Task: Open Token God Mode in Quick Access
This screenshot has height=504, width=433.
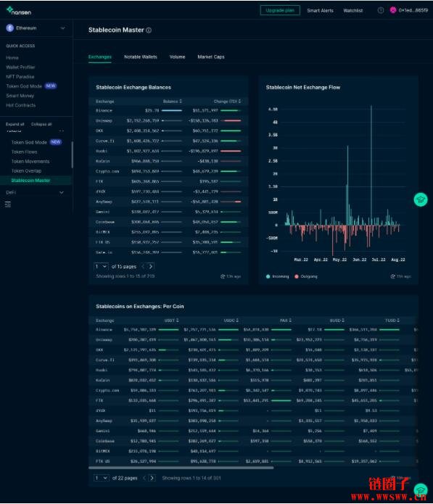Action: pos(24,86)
